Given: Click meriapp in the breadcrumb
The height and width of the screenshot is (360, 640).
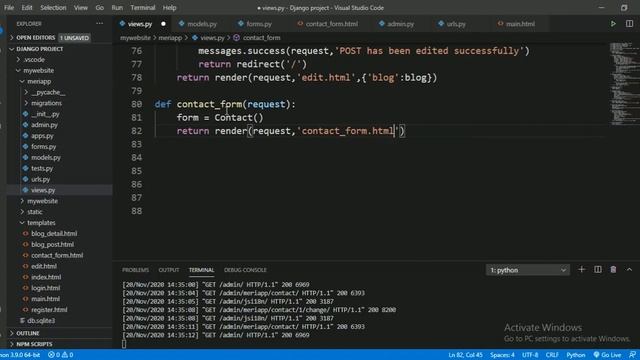Looking at the screenshot, I should 170,38.
